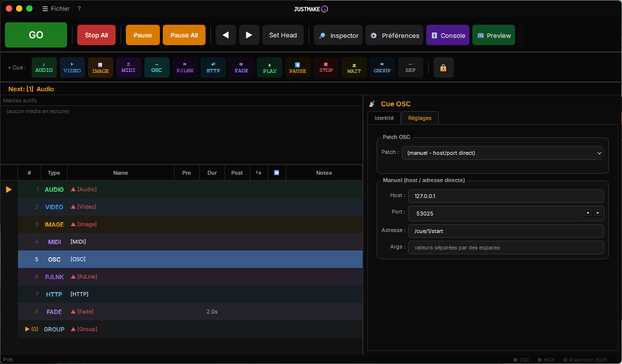Add a WAIT cue from the toolbar
The image size is (622, 364).
(354, 67)
